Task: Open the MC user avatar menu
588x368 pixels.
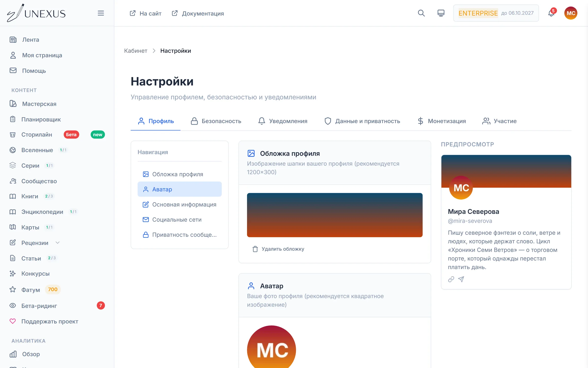Action: point(571,13)
